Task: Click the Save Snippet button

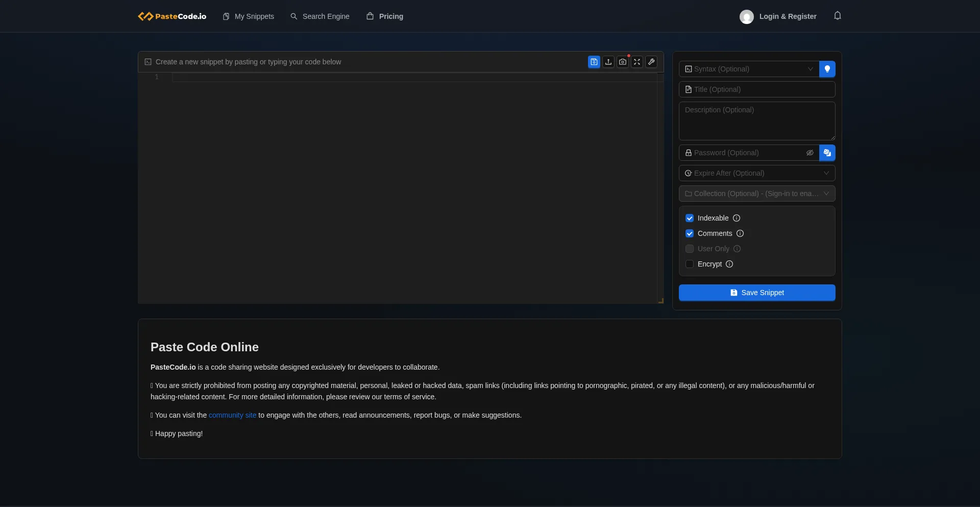Action: pyautogui.click(x=757, y=293)
